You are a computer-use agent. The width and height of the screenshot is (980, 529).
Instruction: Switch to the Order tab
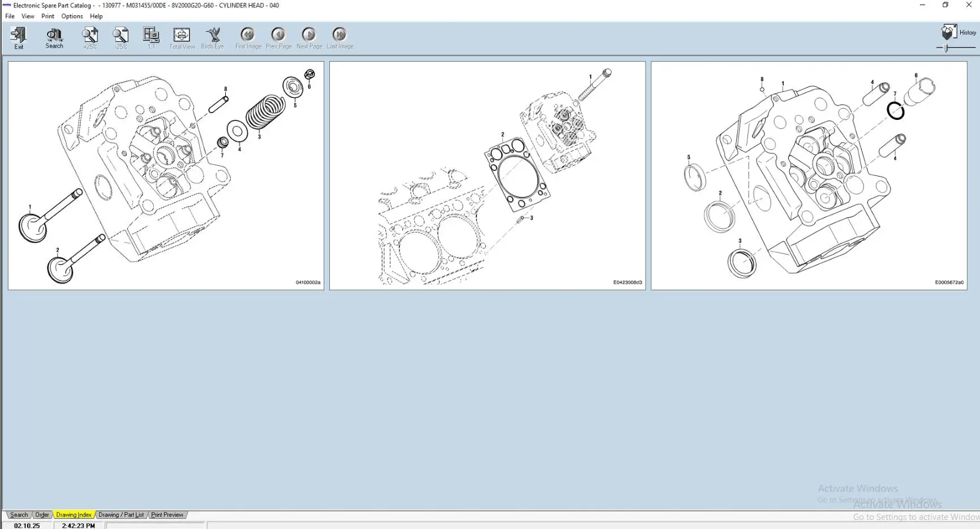[41, 514]
